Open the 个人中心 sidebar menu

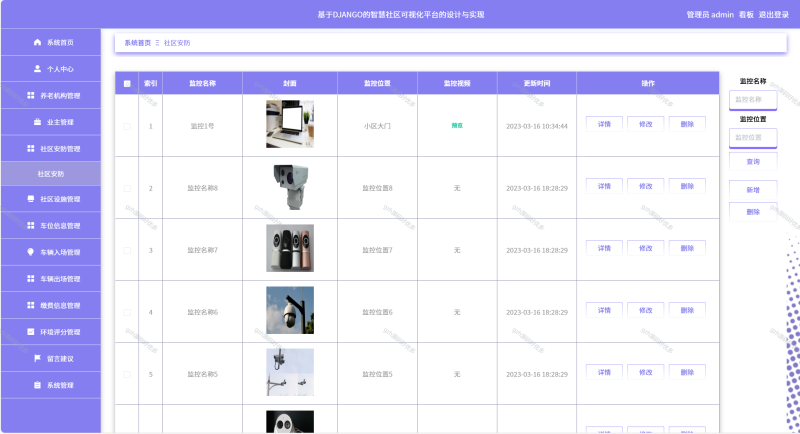click(51, 69)
